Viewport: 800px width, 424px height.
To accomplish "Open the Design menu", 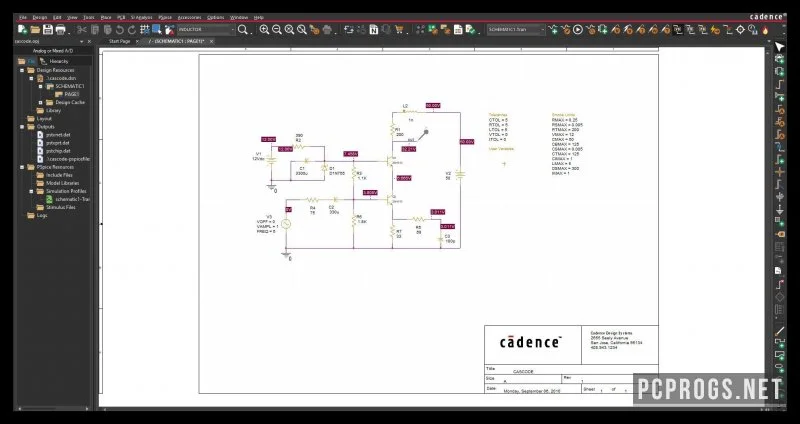I will coord(39,17).
